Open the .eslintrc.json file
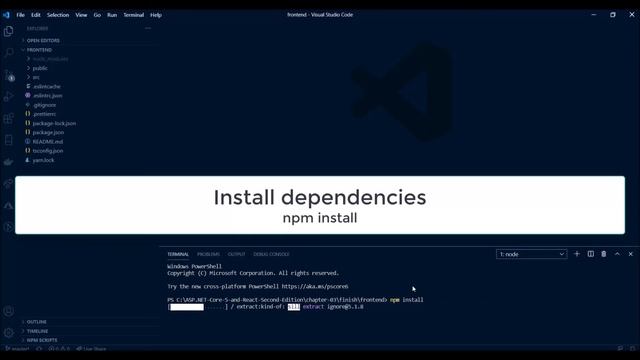The width and height of the screenshot is (640, 360). point(48,96)
